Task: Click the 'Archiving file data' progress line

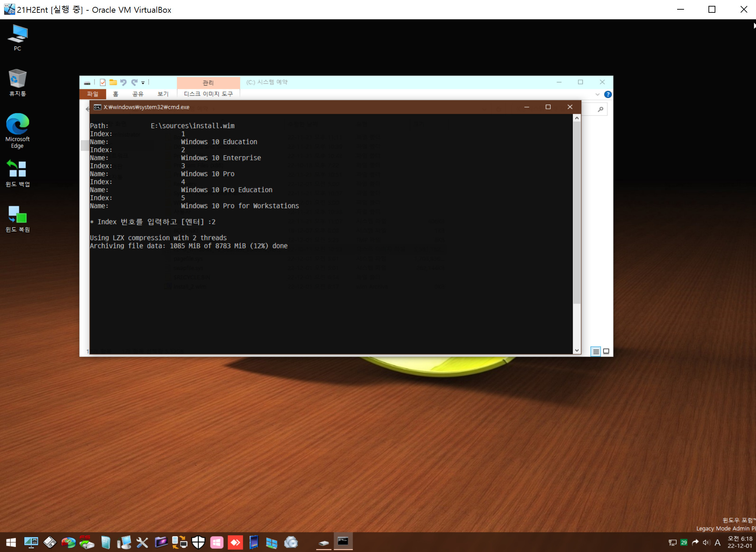Action: [x=189, y=246]
